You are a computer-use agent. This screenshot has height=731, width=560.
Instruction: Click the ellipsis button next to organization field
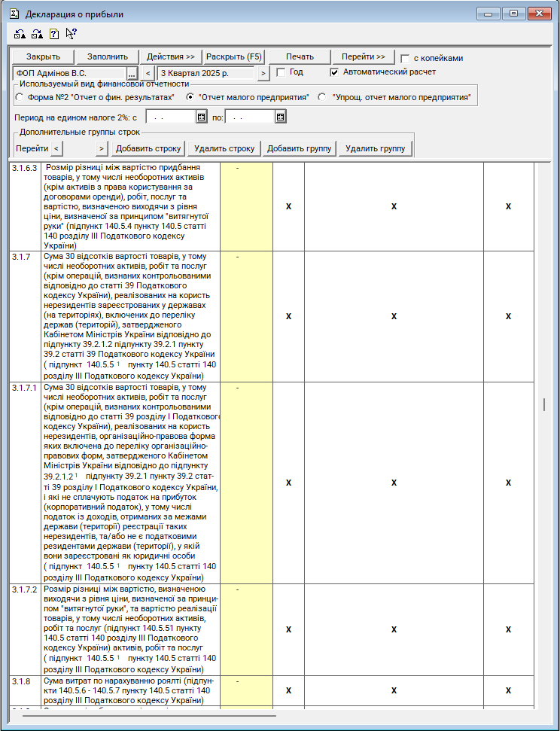click(132, 73)
